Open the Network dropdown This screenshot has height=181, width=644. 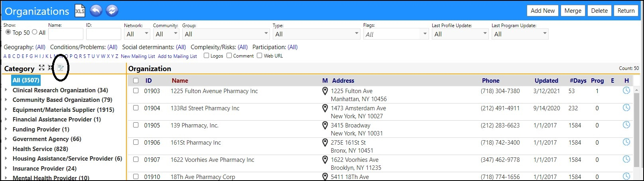pyautogui.click(x=137, y=34)
